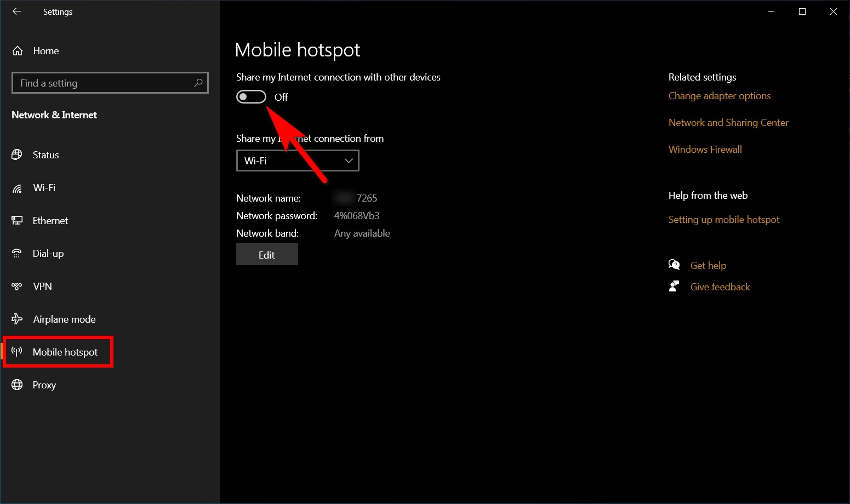Viewport: 850px width, 504px height.
Task: Open VPN settings label
Action: [x=43, y=287]
